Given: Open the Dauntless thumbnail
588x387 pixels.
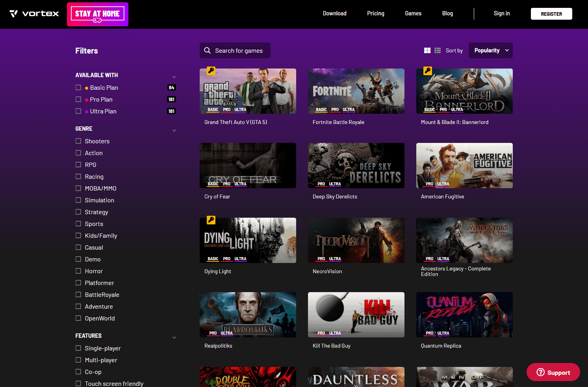Looking at the screenshot, I should click(356, 377).
